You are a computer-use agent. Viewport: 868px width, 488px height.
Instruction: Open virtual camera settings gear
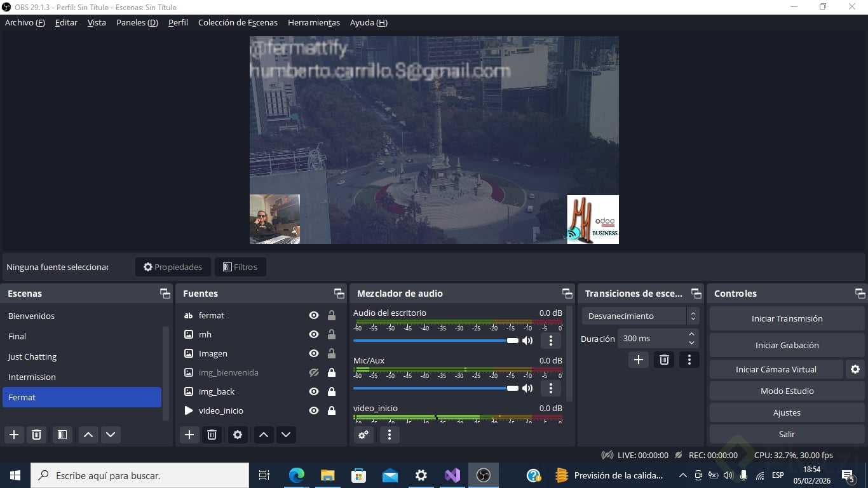855,369
